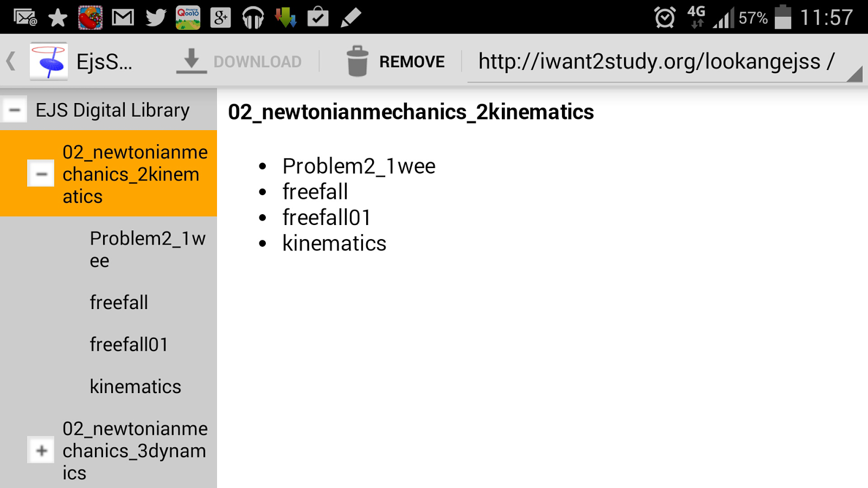Collapse the EJS Digital Library node

tap(14, 109)
